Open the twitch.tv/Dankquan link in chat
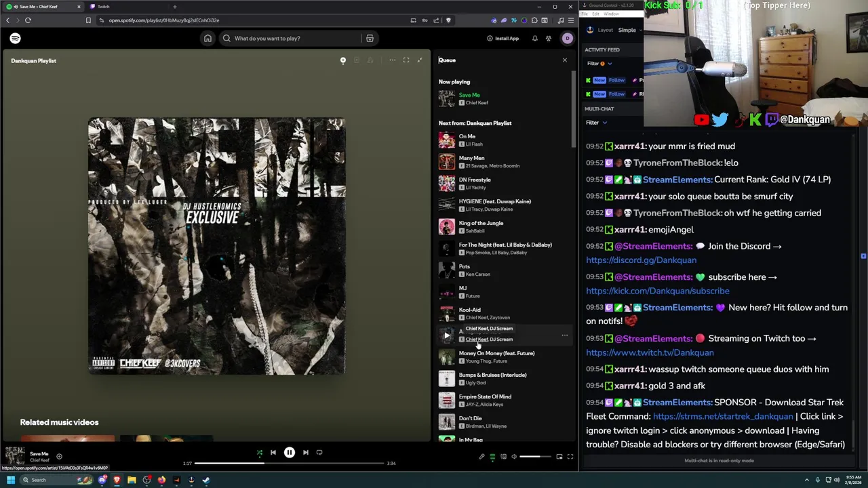 point(650,352)
